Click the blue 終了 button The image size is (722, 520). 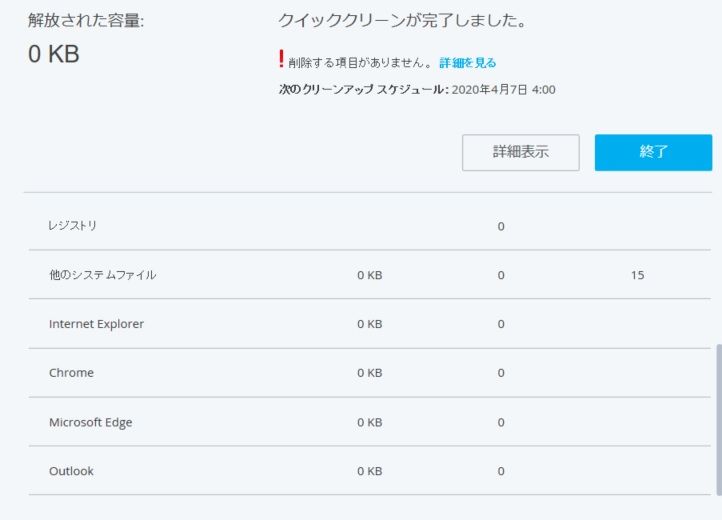tap(653, 153)
